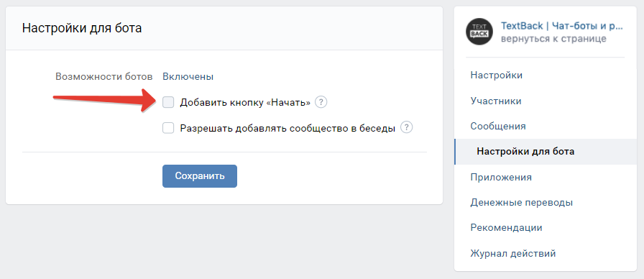644x279 pixels.
Task: Click the Возможности ботов label
Action: [104, 77]
